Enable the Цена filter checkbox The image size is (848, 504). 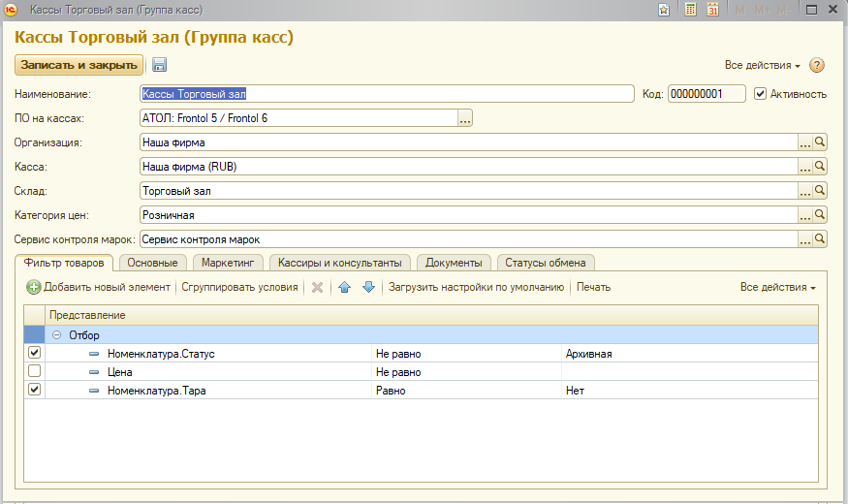(35, 371)
